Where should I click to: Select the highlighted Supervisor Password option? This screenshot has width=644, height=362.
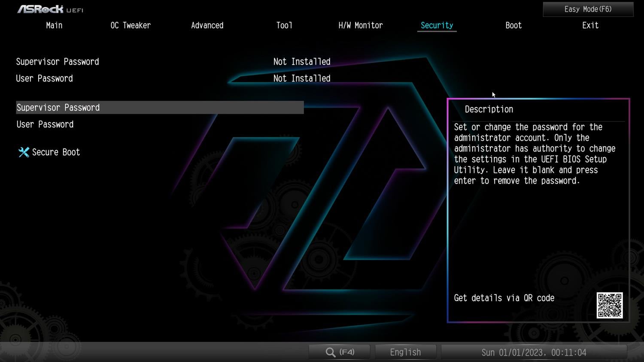(x=160, y=108)
